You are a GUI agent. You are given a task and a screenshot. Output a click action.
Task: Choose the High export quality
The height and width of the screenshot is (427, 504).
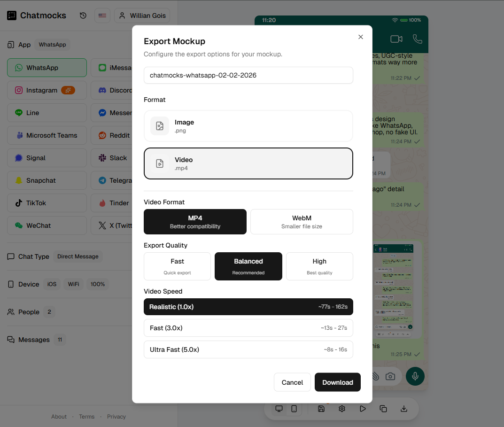(x=319, y=266)
